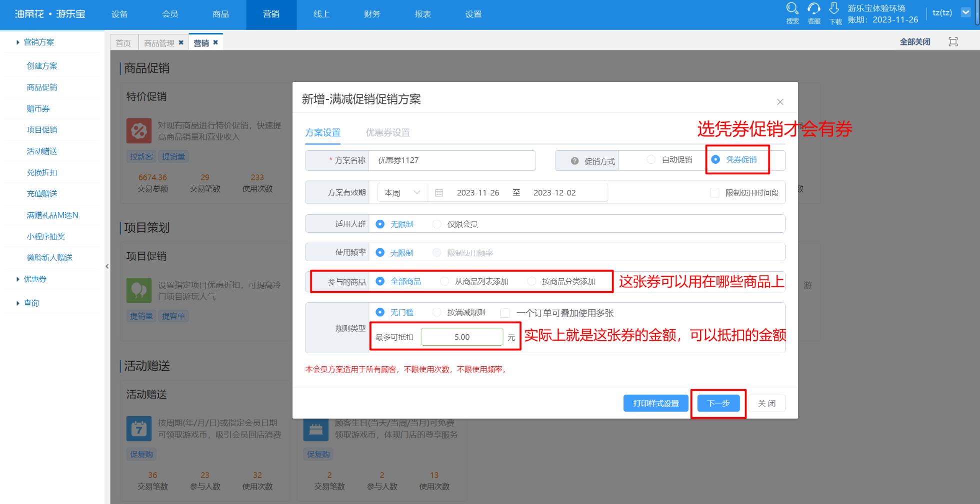The width and height of the screenshot is (980, 504).
Task: Click the help question icon beside 促销方式
Action: coord(574,161)
